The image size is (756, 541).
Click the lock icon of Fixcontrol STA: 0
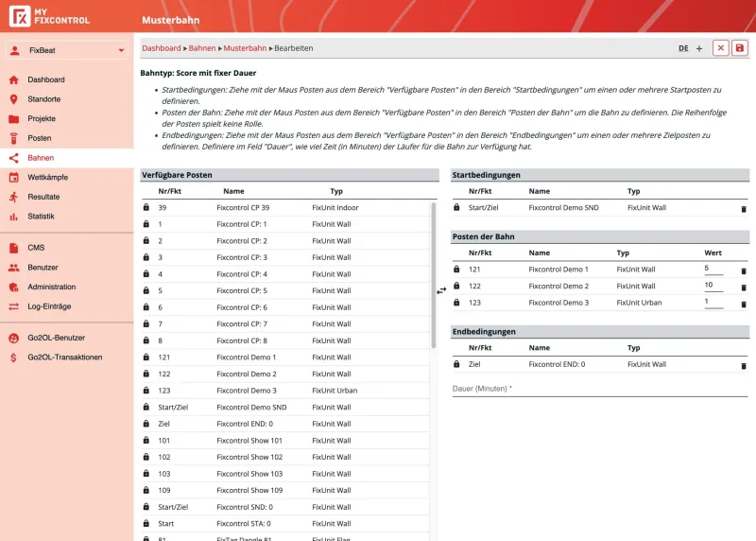146,523
